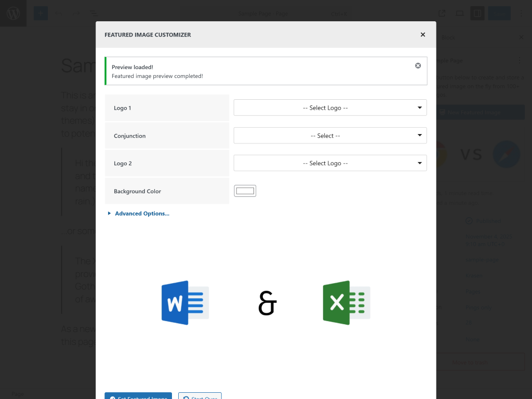Open the Sample Page ellipsis menu

pos(519,60)
